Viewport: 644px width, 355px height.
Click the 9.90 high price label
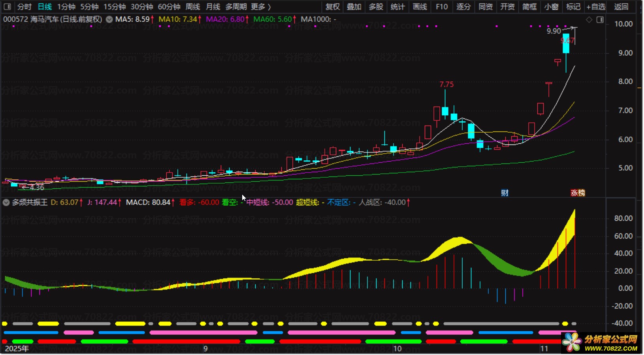(x=554, y=31)
